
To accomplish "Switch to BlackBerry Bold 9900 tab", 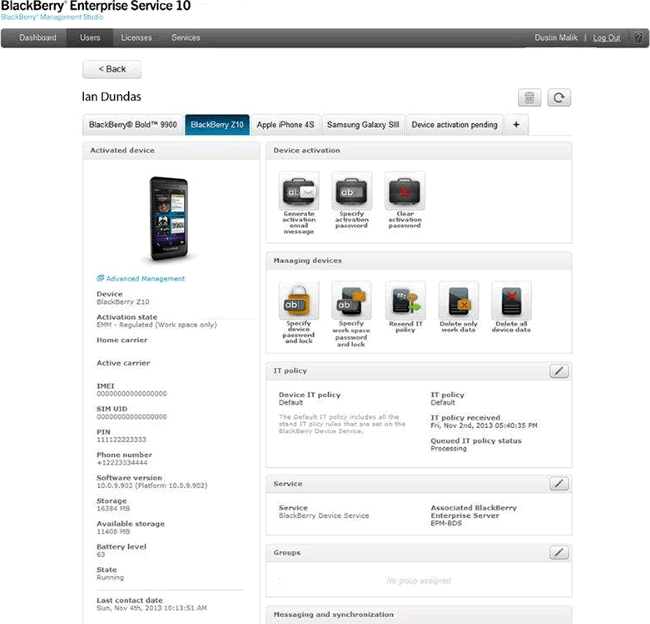I will click(133, 125).
